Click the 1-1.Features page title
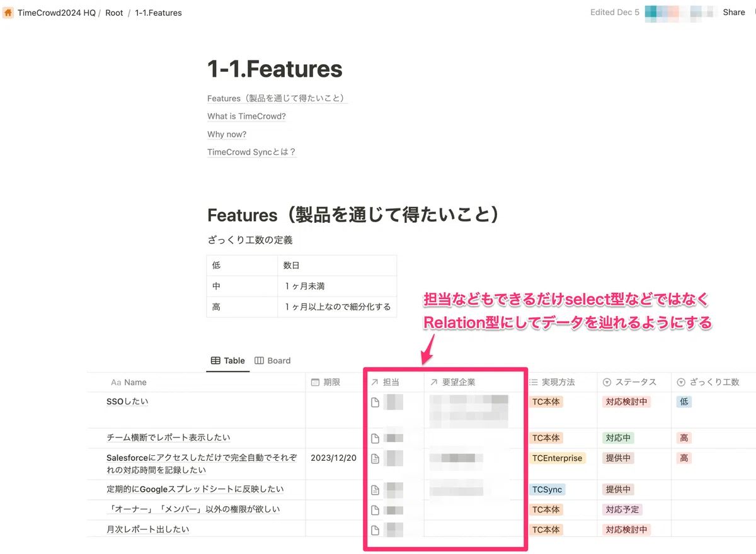The width and height of the screenshot is (756, 554). [275, 69]
